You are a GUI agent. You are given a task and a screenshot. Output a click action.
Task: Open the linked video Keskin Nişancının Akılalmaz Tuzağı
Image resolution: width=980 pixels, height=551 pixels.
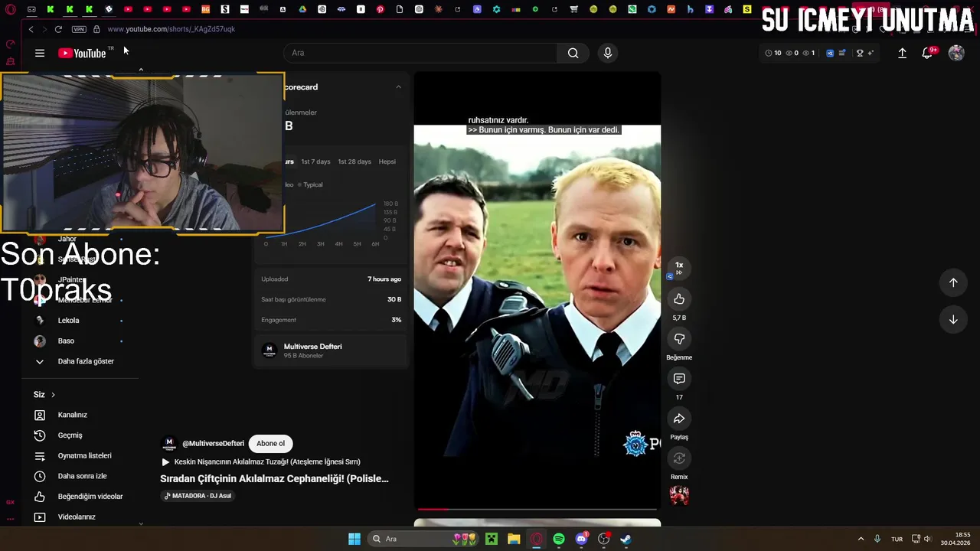pos(260,461)
